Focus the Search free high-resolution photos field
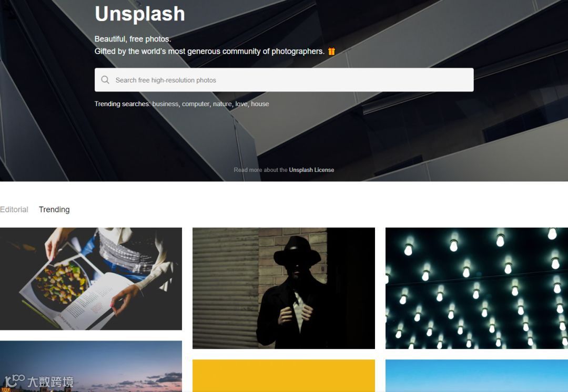568x392 pixels. click(x=284, y=80)
